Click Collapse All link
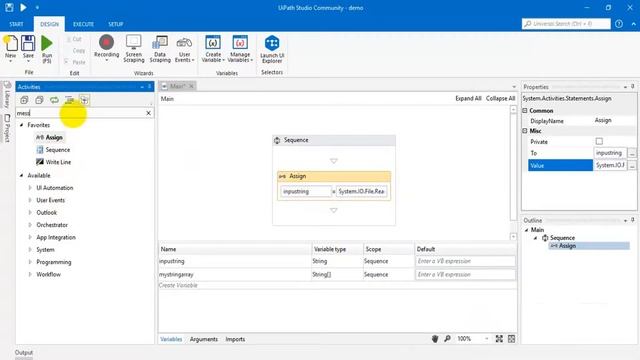 500,98
